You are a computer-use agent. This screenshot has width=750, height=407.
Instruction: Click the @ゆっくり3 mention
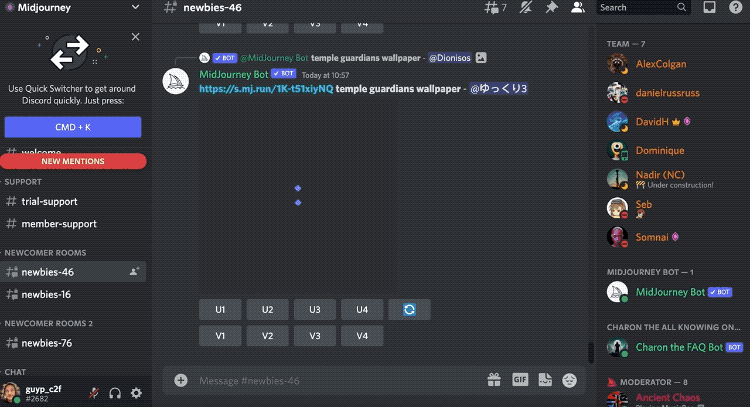pos(498,88)
